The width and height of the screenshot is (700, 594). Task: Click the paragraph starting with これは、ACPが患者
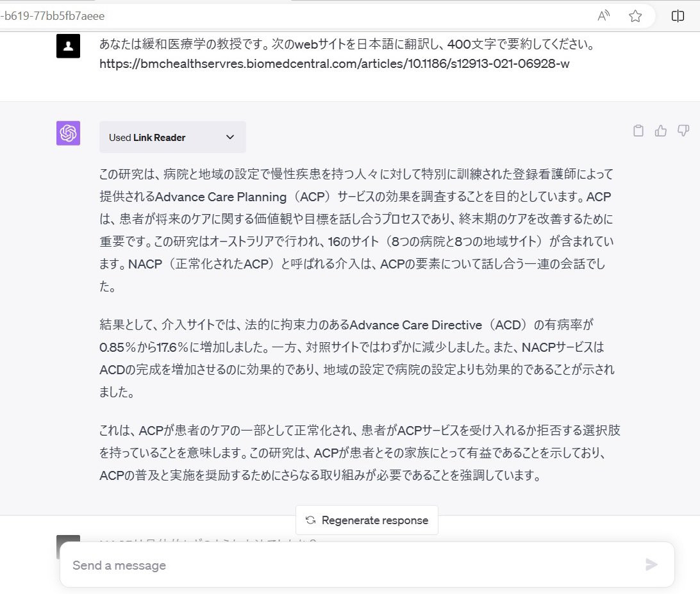click(x=360, y=452)
